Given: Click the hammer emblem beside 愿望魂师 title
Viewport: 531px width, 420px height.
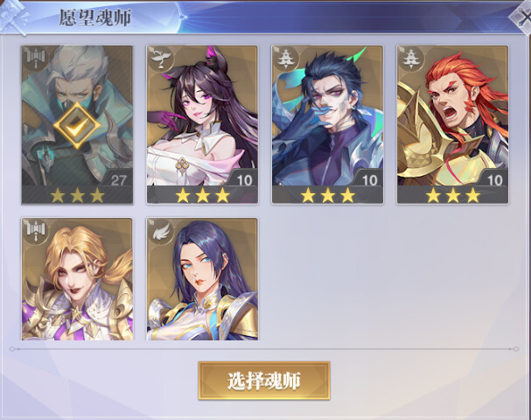Looking at the screenshot, I should 14,17.
